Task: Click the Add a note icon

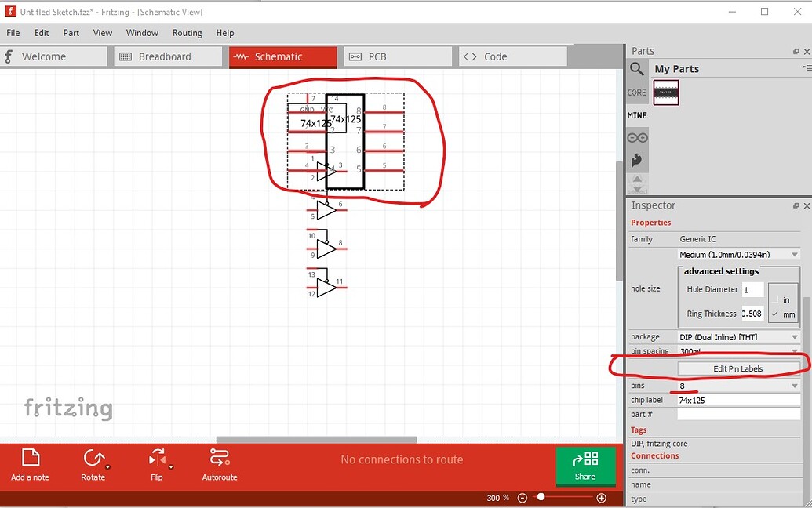Action: point(30,458)
